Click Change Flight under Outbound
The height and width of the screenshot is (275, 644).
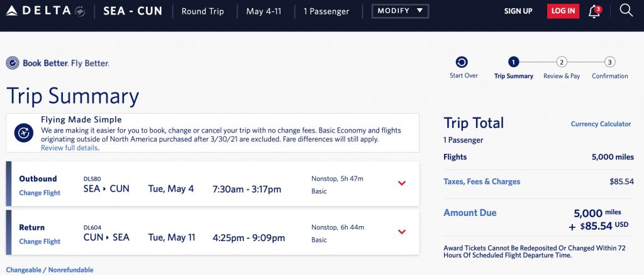click(40, 193)
